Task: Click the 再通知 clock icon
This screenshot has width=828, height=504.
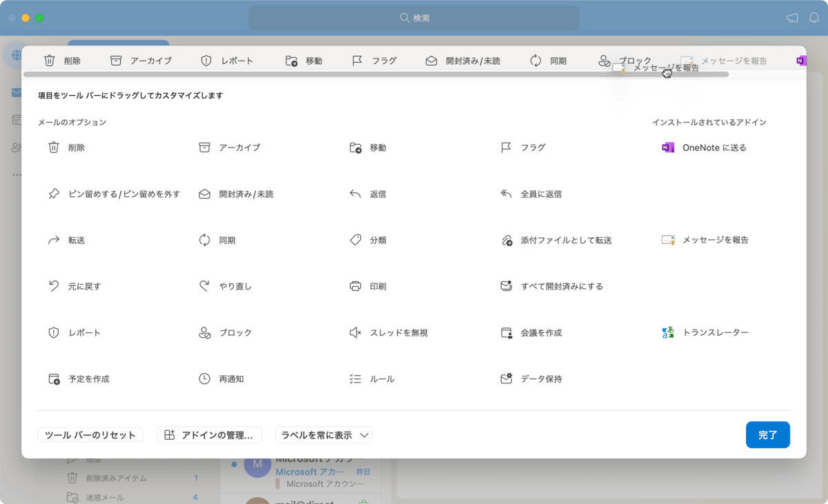Action: [x=204, y=379]
